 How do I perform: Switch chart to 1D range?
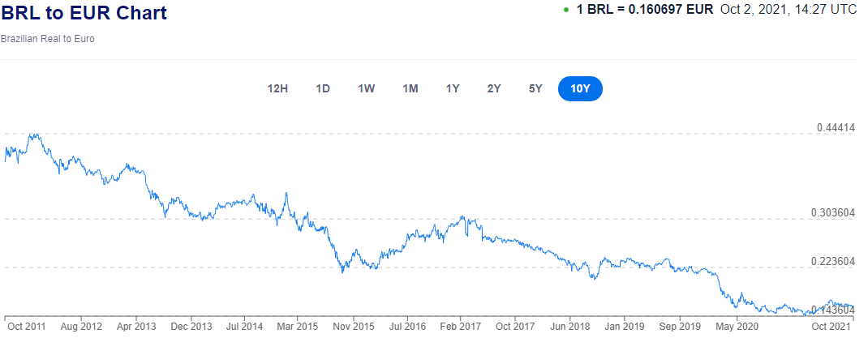click(323, 89)
